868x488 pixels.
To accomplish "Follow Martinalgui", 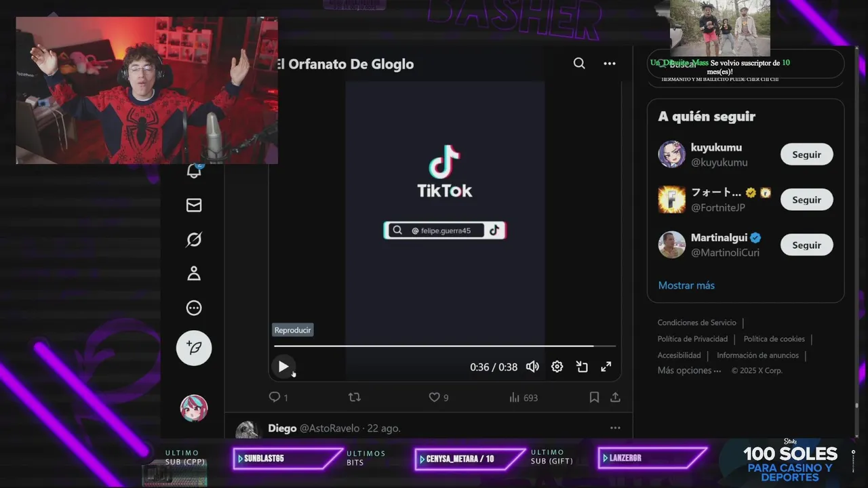I will click(x=806, y=245).
